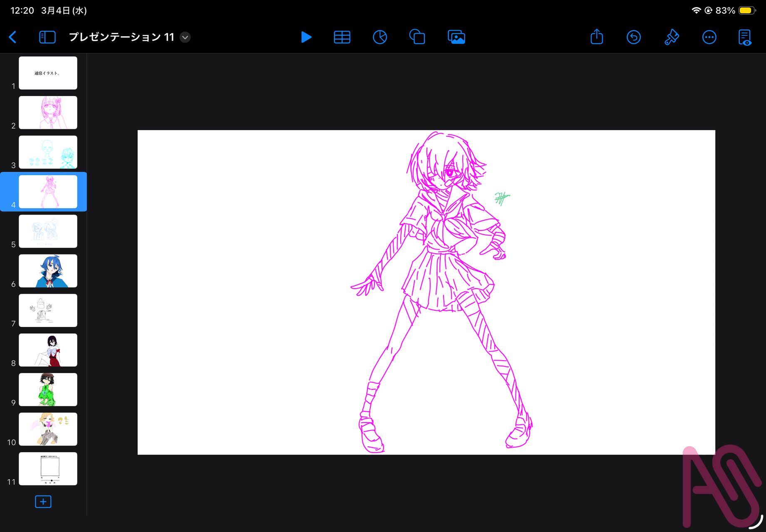Open slide 8 with red skirt drawing
The width and height of the screenshot is (766, 532).
coord(48,350)
